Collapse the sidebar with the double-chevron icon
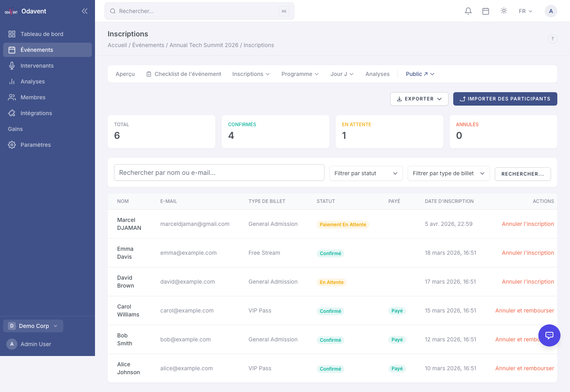Screen dimensions: 570x392 point(84,11)
